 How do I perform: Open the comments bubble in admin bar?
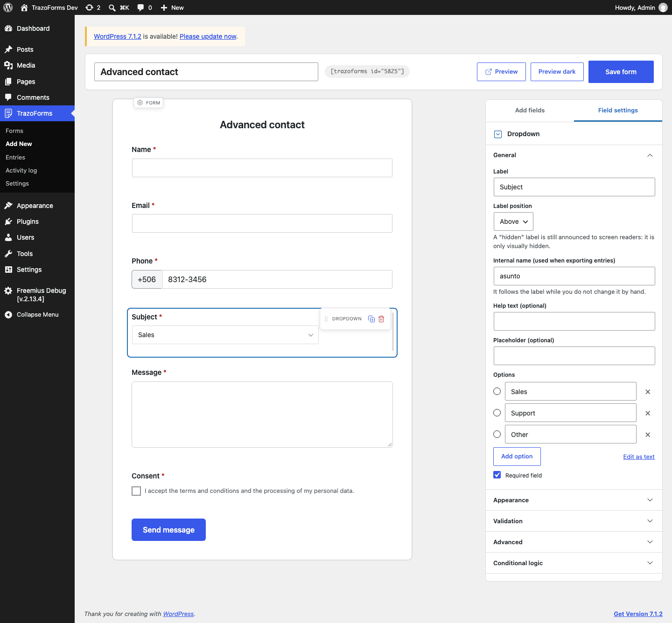(x=140, y=7)
